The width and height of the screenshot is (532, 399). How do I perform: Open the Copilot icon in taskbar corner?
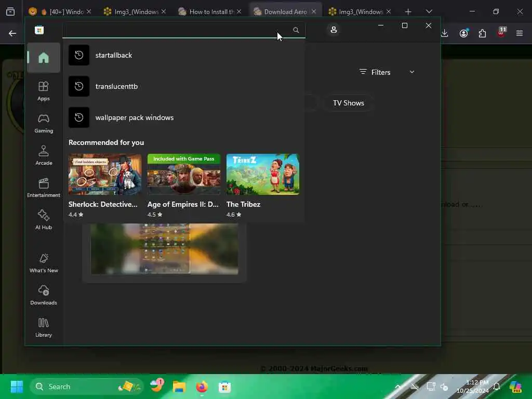515,387
